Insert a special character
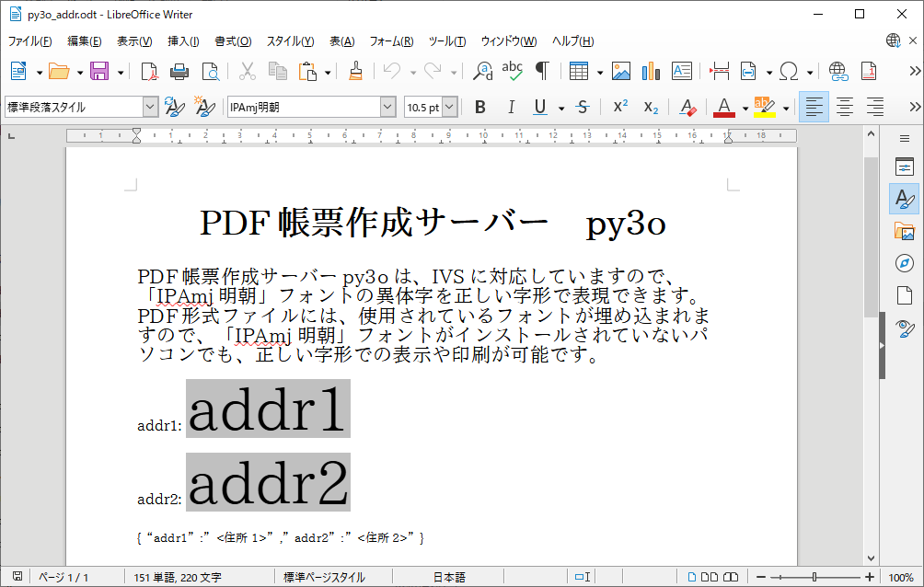Viewport: 924px width, 587px height. (789, 72)
